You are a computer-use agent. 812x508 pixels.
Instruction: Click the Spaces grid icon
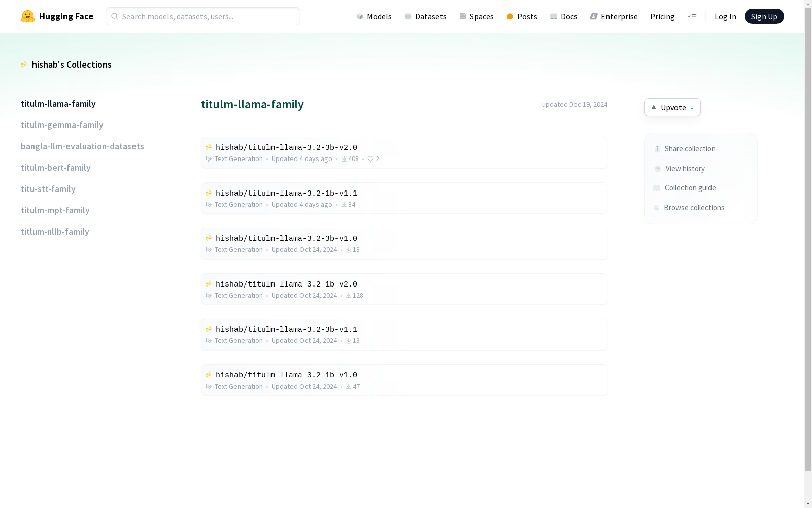point(463,16)
